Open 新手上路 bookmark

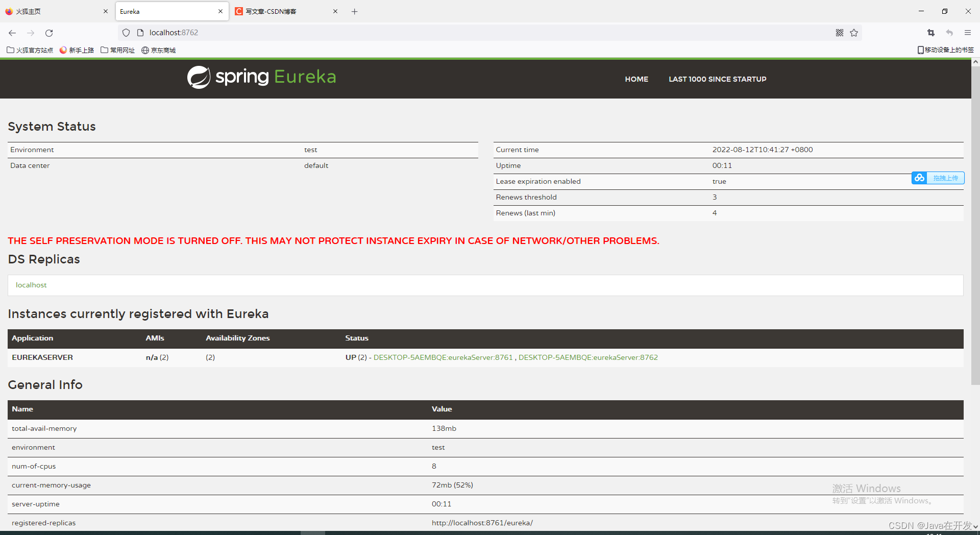[77, 50]
